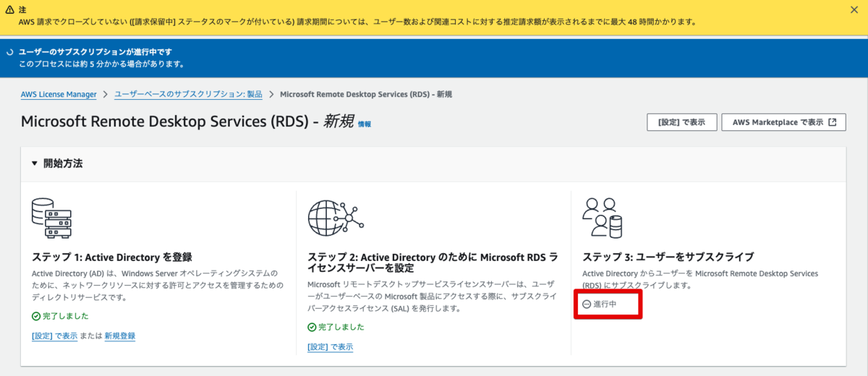868x376 pixels.
Task: Click the Active Directory server stack icon
Action: coord(51,218)
